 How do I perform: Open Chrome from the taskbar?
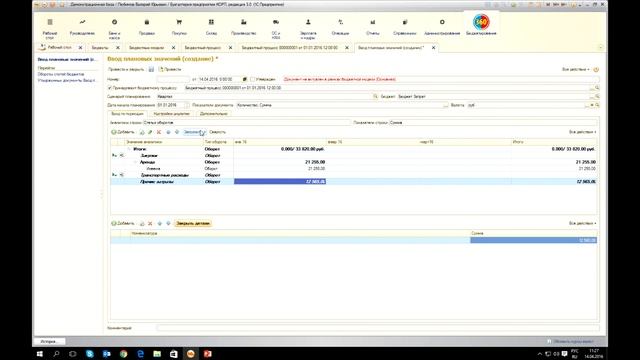pyautogui.click(x=123, y=354)
